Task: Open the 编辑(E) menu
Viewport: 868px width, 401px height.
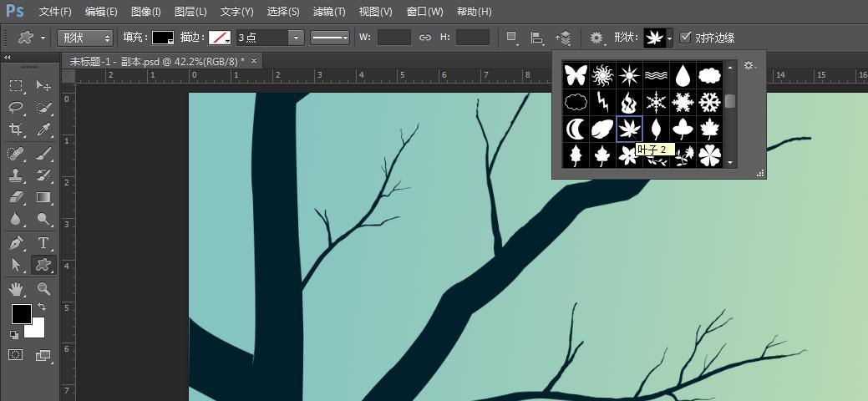Action: (101, 12)
